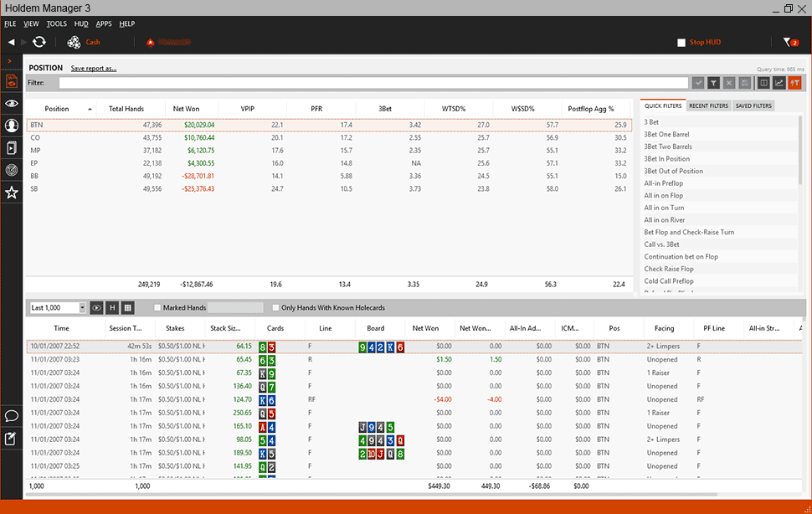Switch to the Saved Filters tab
Image resolution: width=812 pixels, height=514 pixels.
(x=753, y=106)
